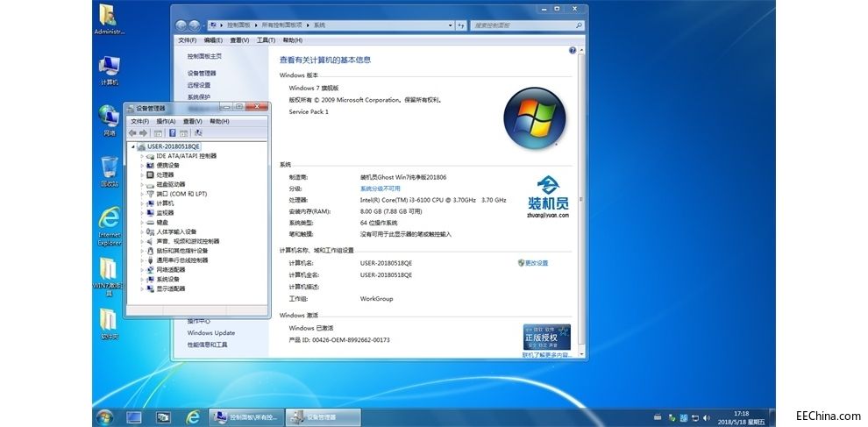Collapse the USER-20180518QE root node
The height and width of the screenshot is (427, 868).
pos(133,146)
